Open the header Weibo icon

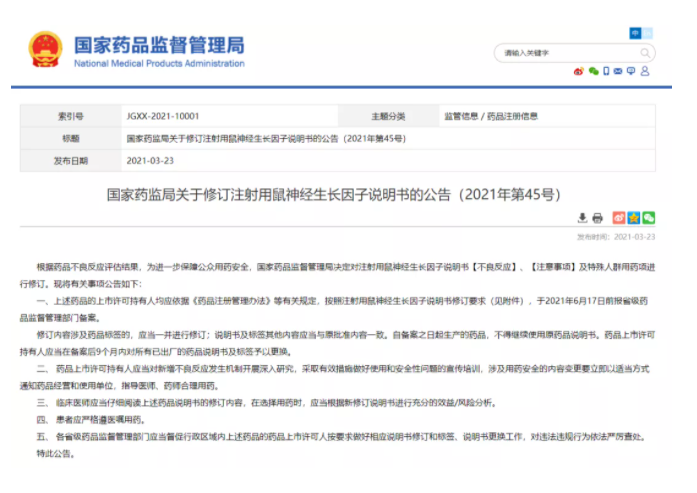tap(578, 71)
